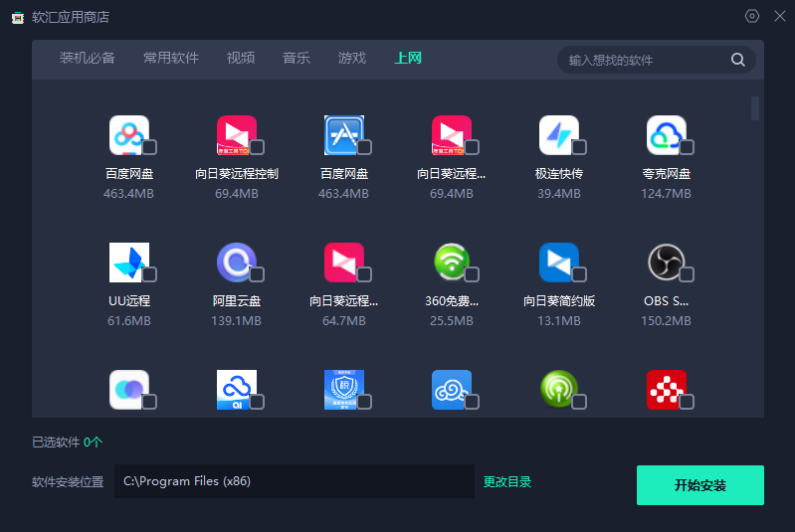This screenshot has width=795, height=532.
Task: Click the UU远程 name label
Action: coord(129,301)
